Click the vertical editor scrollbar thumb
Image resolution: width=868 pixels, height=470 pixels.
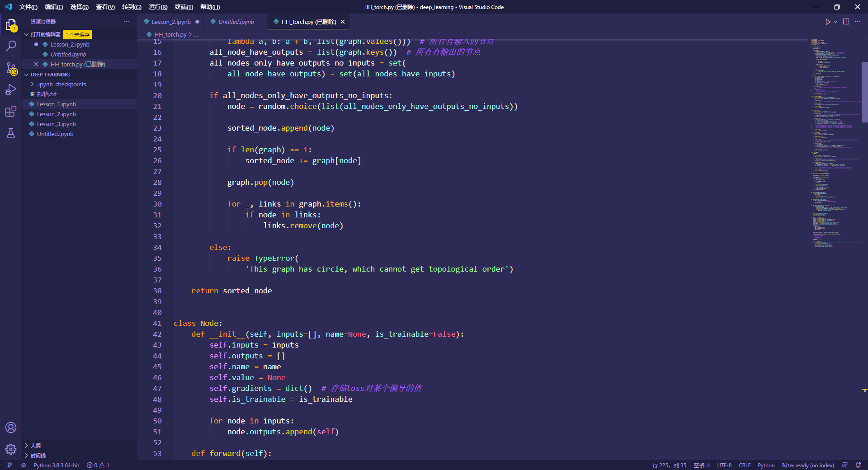point(864,92)
